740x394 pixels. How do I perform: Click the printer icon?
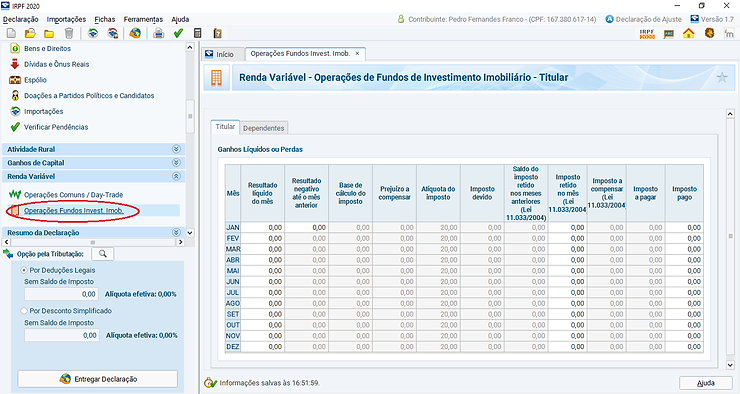(159, 34)
